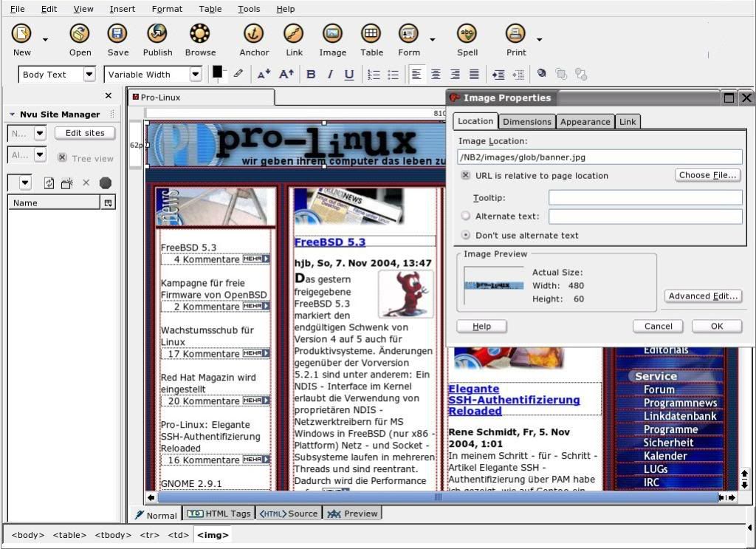Decrease font size with smaller A icon
Viewport: 756px width, 549px height.
pyautogui.click(x=264, y=74)
